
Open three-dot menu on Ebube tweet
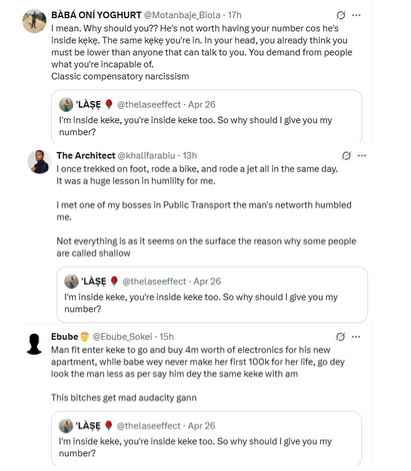click(x=356, y=337)
